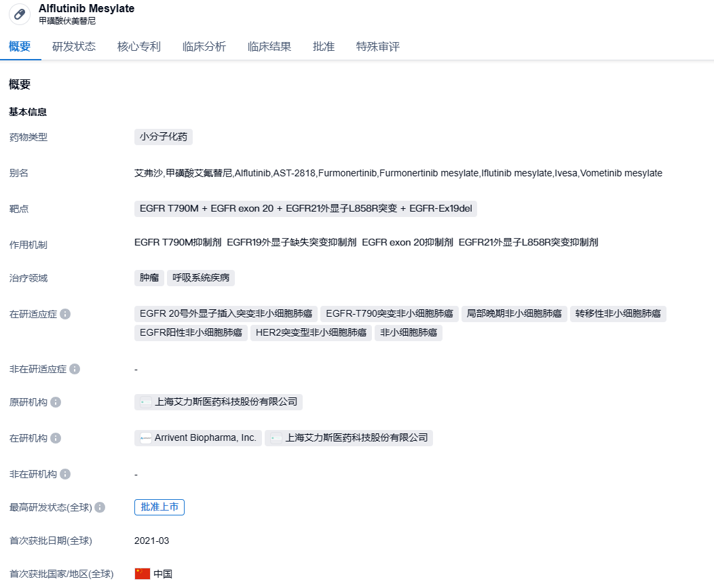Open the EGFR T790M target tag
This screenshot has height=588, width=714.
point(169,209)
